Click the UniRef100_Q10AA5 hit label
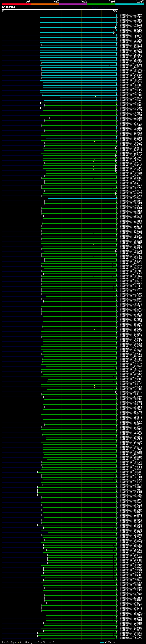The image size is (146, 644). click(131, 75)
